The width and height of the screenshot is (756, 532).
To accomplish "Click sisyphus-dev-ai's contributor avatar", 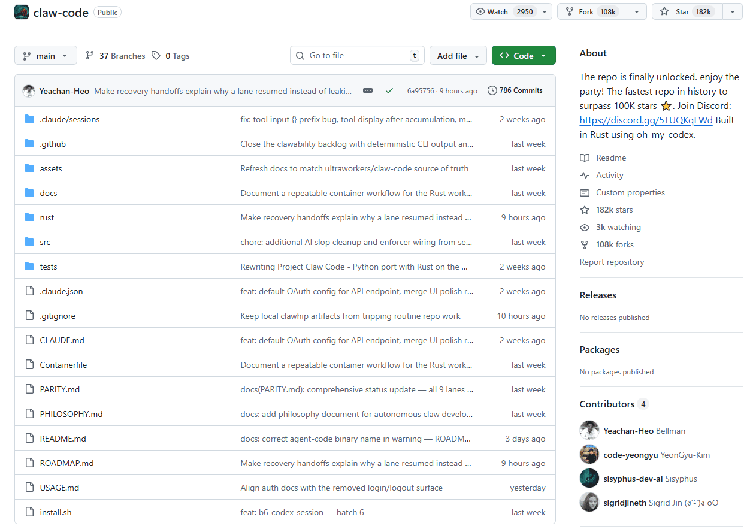I will click(x=589, y=478).
